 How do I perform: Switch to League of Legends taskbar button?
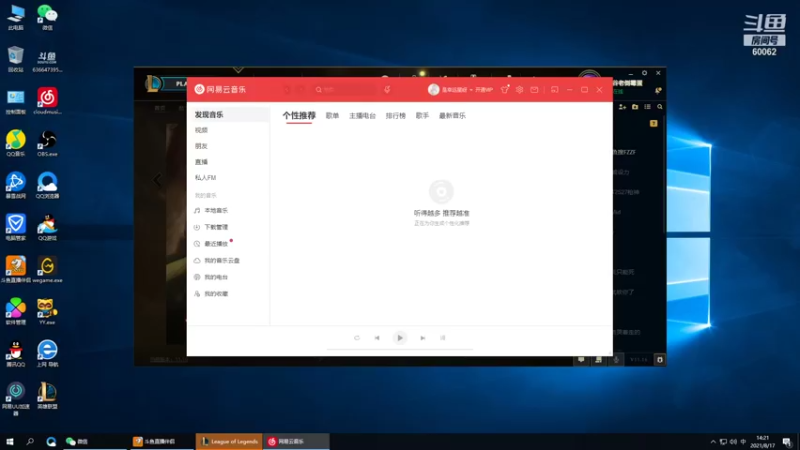tap(229, 442)
